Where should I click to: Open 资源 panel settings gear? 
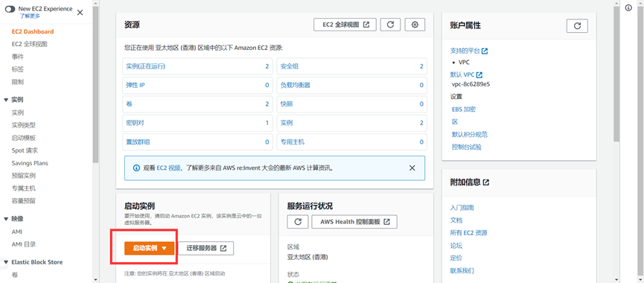415,25
